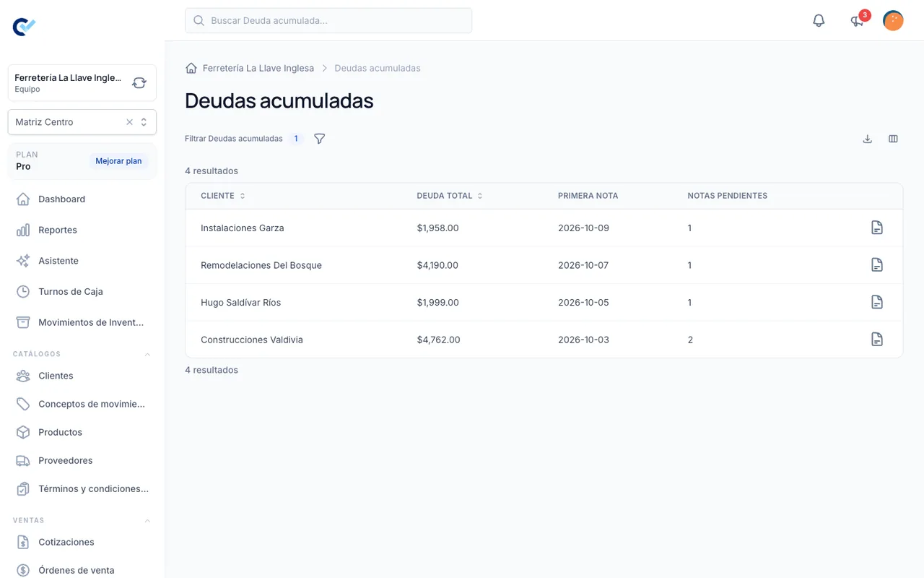Image resolution: width=924 pixels, height=578 pixels.
Task: Open the filter funnel for Deudas acumuladas
Action: pyautogui.click(x=320, y=139)
